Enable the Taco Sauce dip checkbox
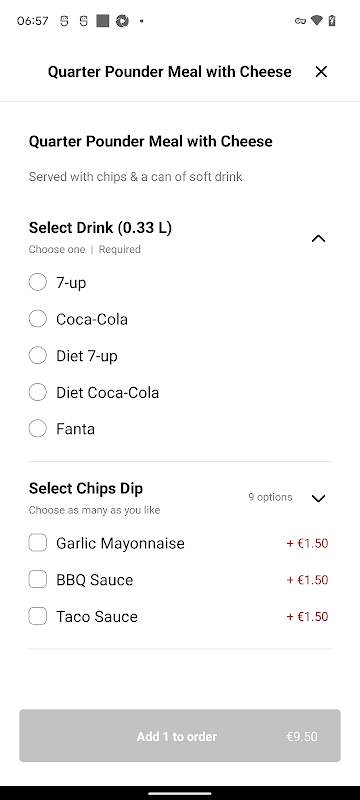 (38, 616)
